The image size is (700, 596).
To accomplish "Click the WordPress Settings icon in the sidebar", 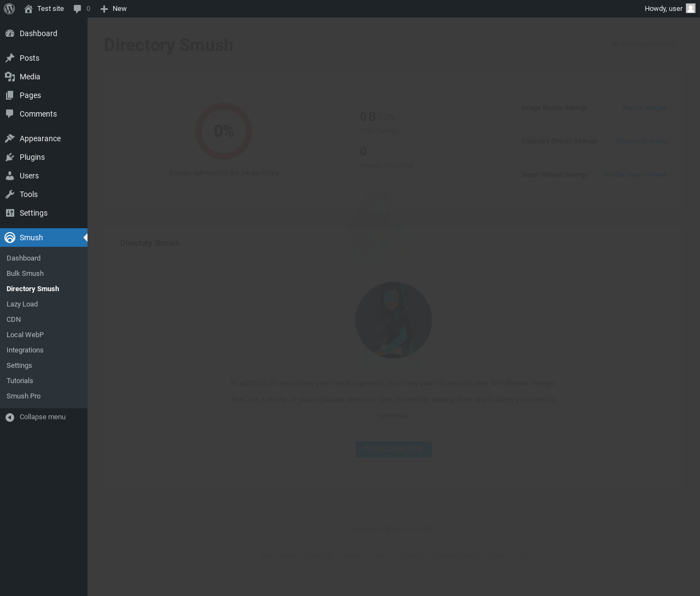I will pyautogui.click(x=10, y=213).
